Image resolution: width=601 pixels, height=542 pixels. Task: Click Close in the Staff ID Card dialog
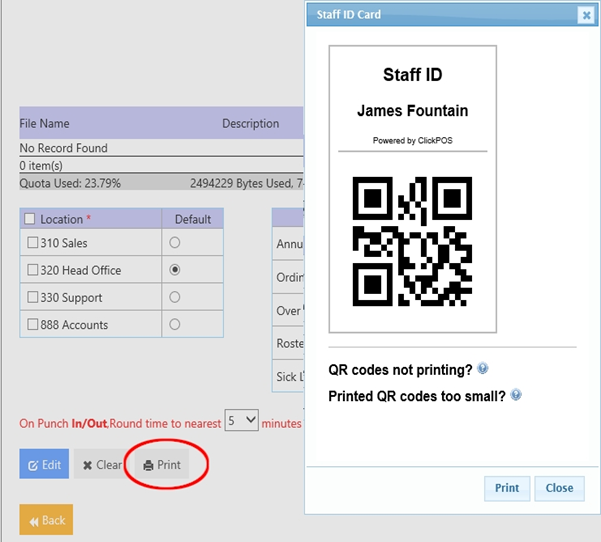(559, 488)
